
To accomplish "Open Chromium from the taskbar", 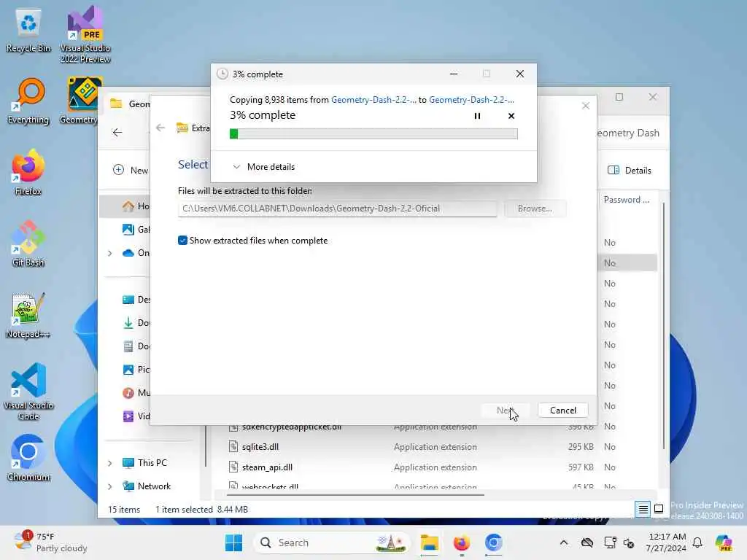I will pyautogui.click(x=494, y=542).
